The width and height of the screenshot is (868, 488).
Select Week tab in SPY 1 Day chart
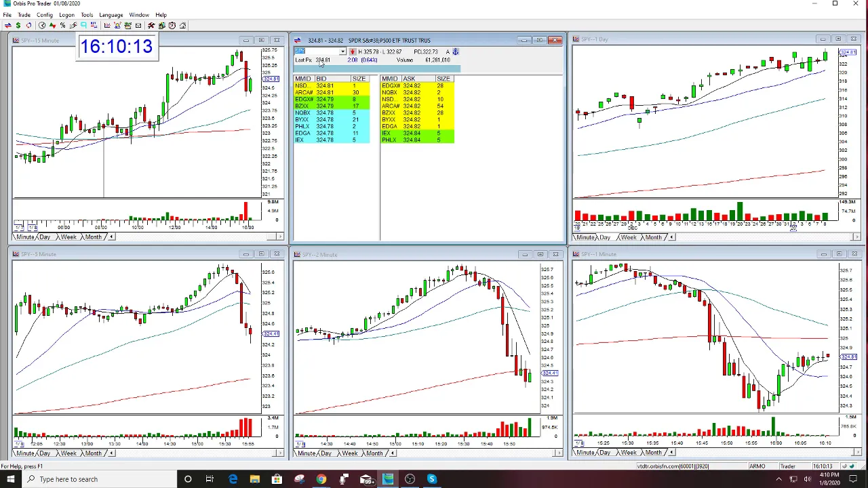pyautogui.click(x=629, y=238)
